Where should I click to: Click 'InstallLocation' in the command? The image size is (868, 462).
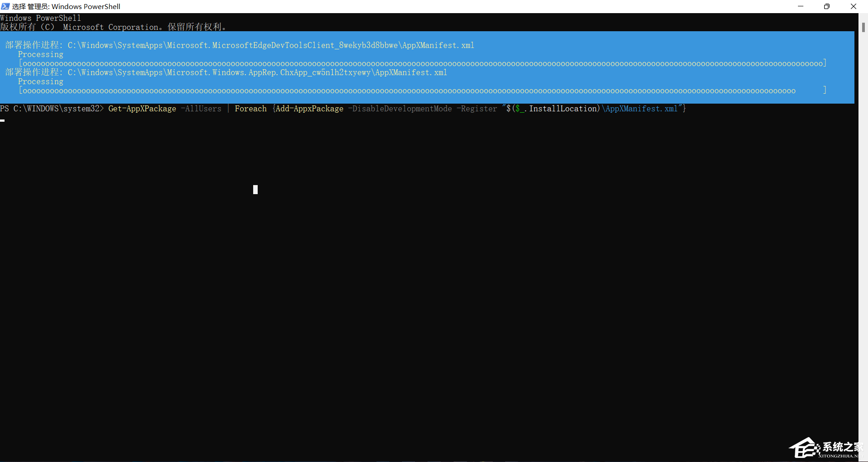click(x=563, y=109)
